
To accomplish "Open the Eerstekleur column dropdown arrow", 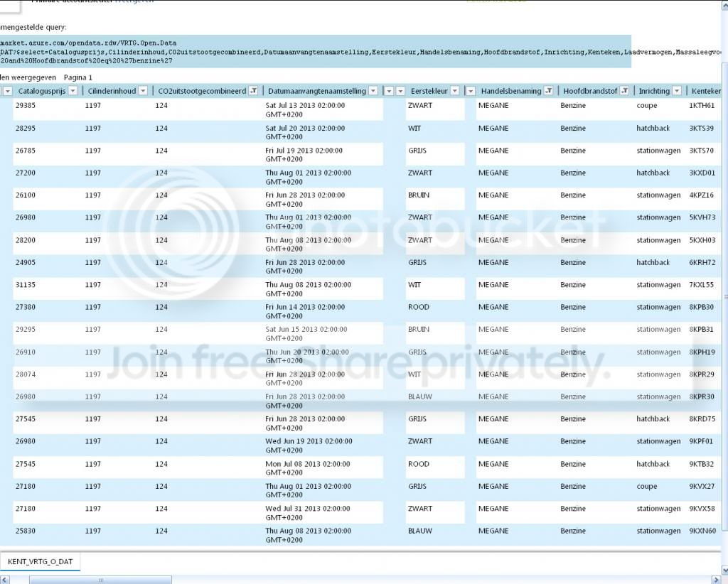I will tap(454, 91).
